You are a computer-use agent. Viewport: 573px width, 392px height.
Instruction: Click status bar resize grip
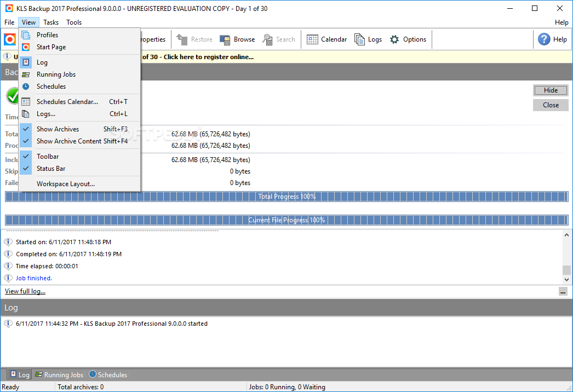(569, 388)
